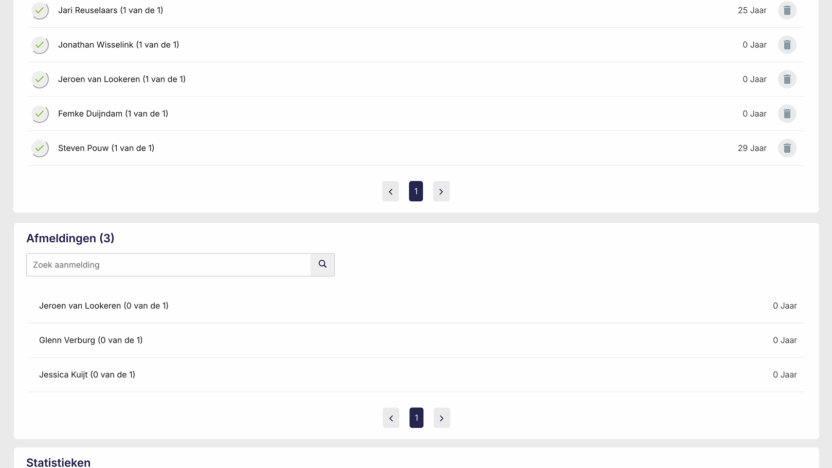Toggle checkmark for attending Jeroen van Lookeren

(40, 79)
